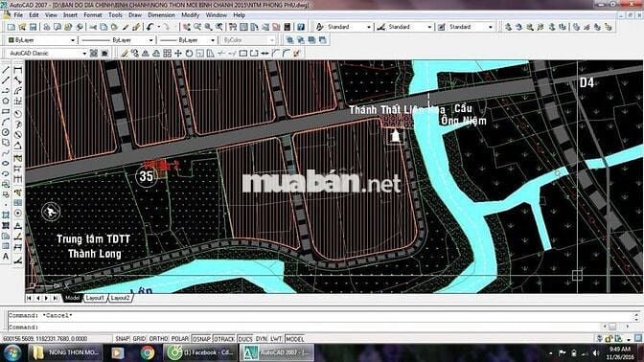This screenshot has width=644, height=362.
Task: Toggle ORTHO mode
Action: point(158,339)
